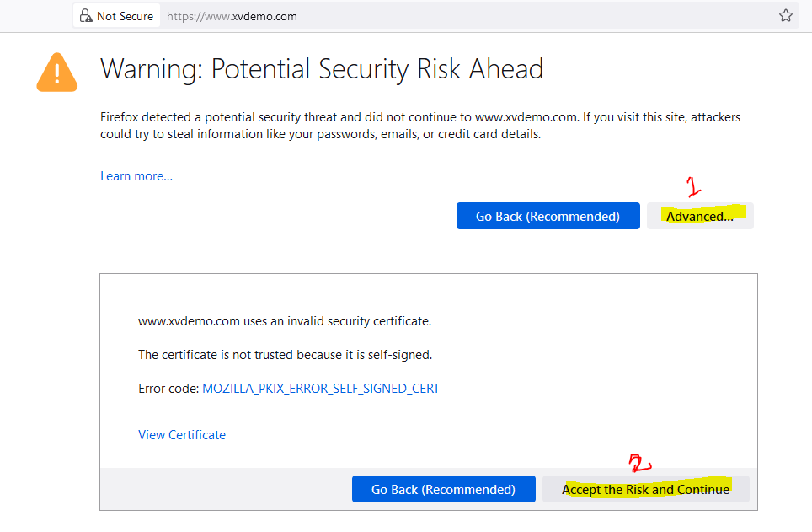Click the Warning: Potential Security Risk Ahead heading
This screenshot has height=532, width=812.
pyautogui.click(x=322, y=69)
